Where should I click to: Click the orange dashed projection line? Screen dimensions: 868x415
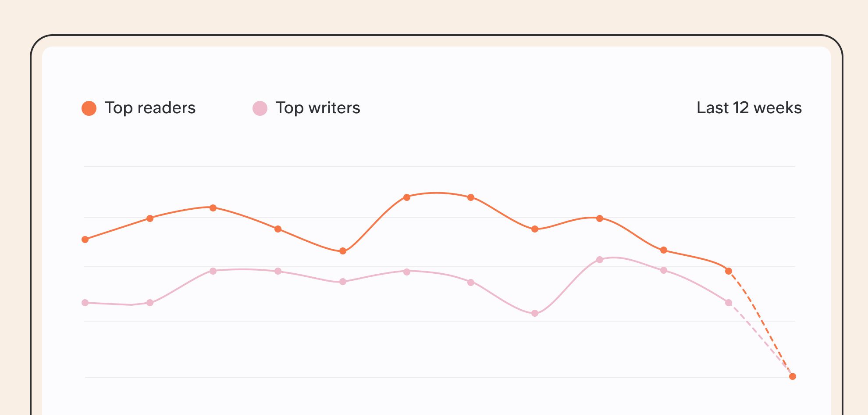[761, 324]
